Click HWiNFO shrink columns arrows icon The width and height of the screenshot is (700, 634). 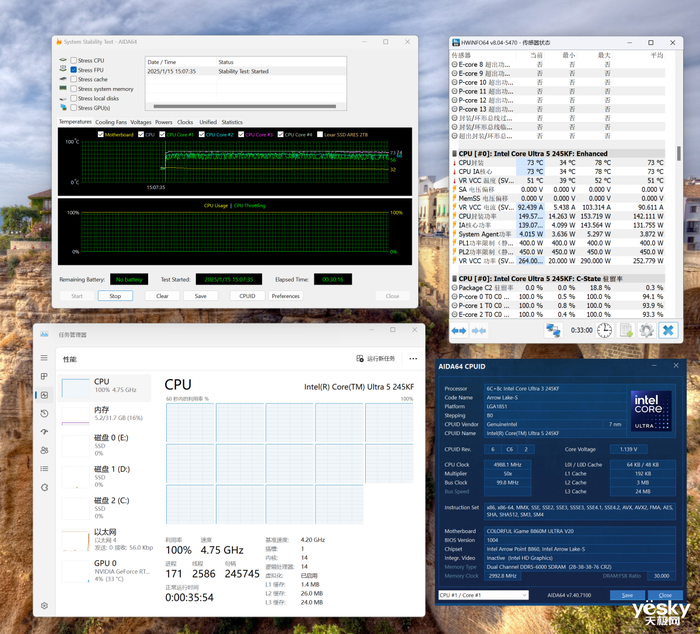(x=479, y=331)
